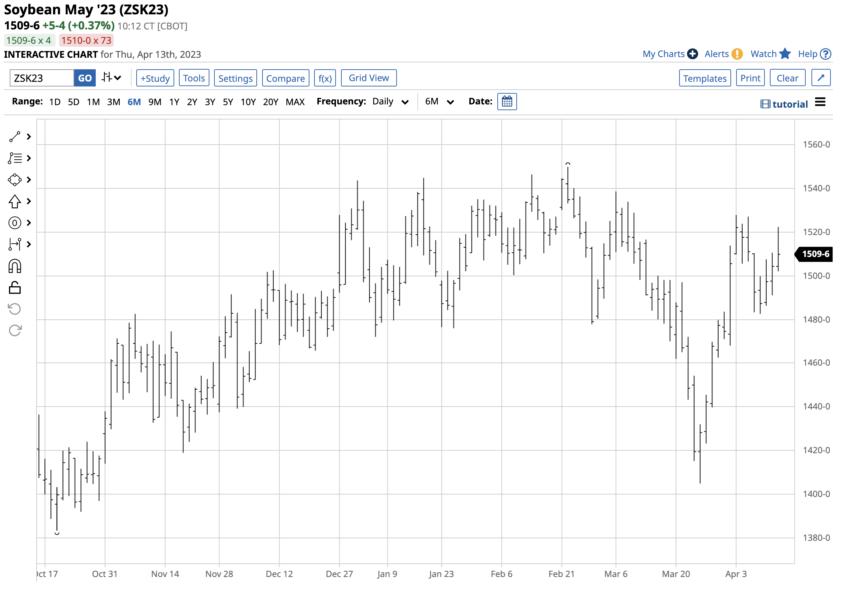
Task: Select the 1Y range option
Action: [x=172, y=101]
